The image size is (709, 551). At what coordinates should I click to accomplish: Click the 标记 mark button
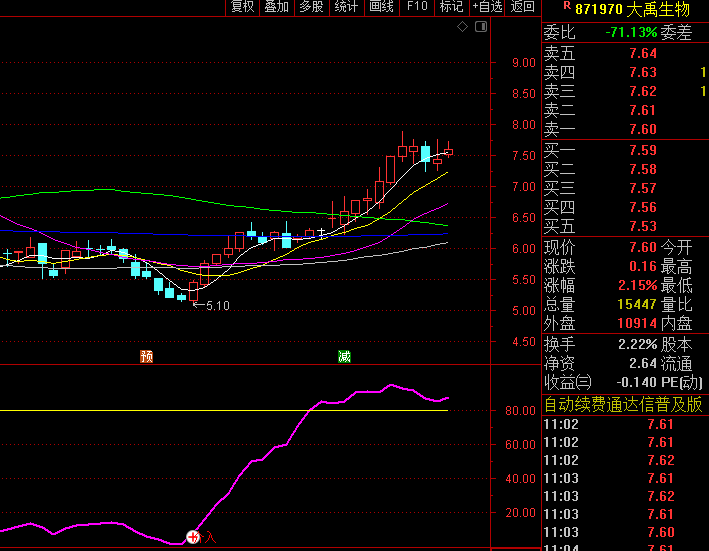click(452, 7)
